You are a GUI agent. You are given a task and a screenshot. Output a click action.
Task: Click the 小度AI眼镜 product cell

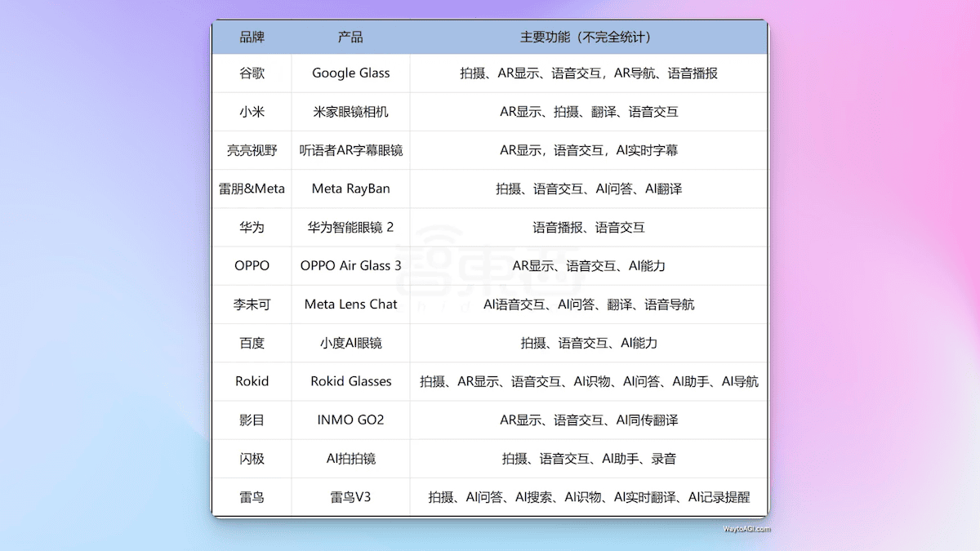(351, 343)
